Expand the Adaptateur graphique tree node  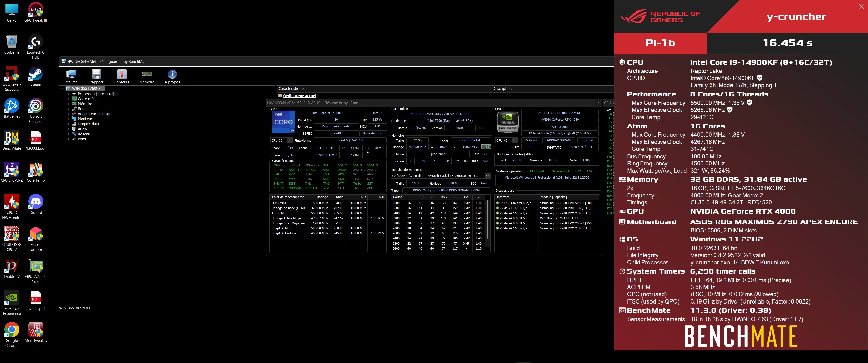point(68,114)
